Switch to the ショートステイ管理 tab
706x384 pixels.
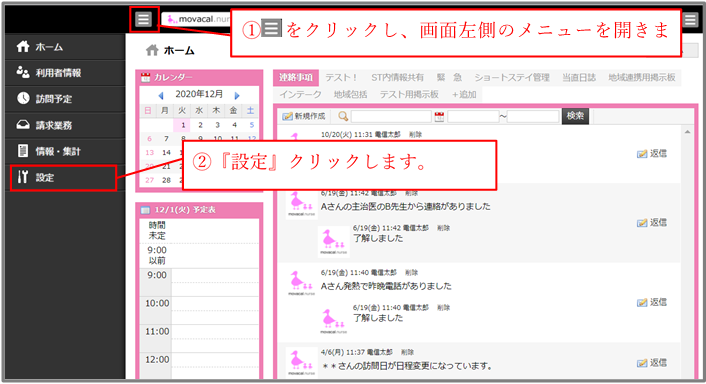click(512, 77)
